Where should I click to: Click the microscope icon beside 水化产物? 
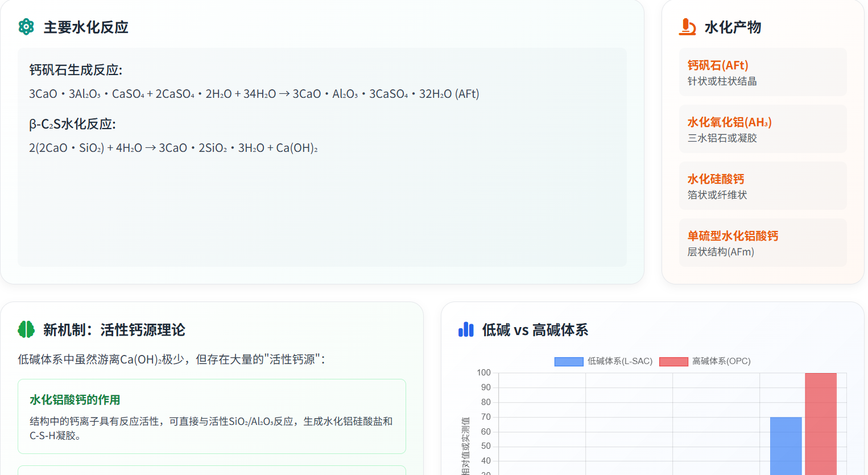coord(687,27)
